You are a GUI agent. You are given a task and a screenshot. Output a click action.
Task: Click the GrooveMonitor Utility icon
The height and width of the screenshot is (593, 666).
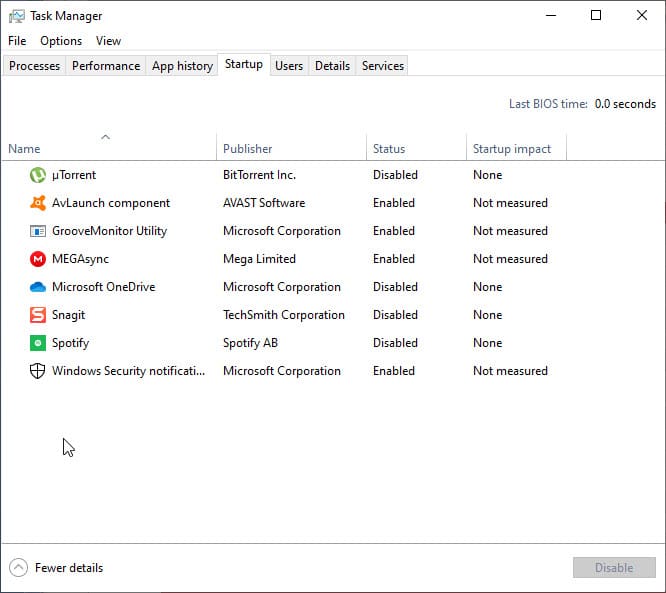point(38,231)
